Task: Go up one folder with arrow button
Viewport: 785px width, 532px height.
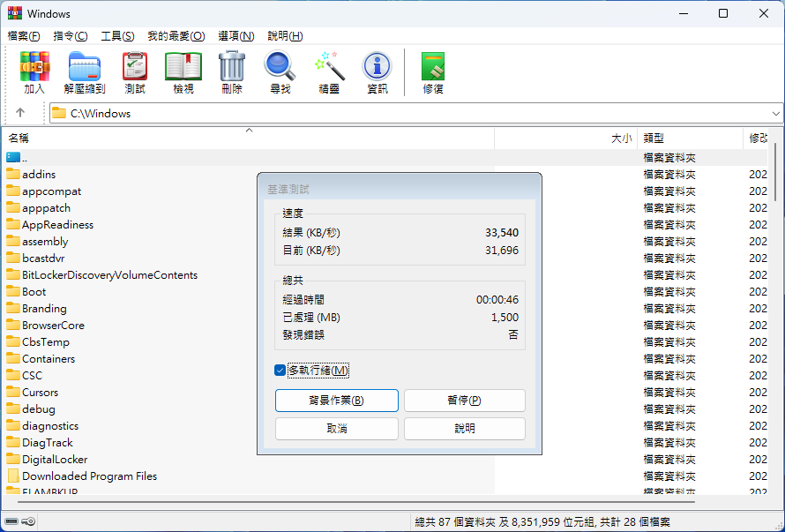Action: point(20,113)
